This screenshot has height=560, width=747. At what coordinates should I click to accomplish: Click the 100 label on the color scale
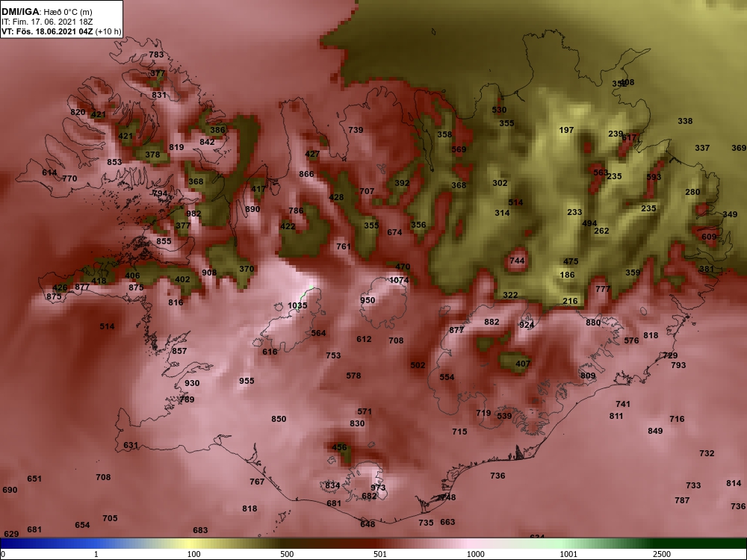(x=193, y=554)
